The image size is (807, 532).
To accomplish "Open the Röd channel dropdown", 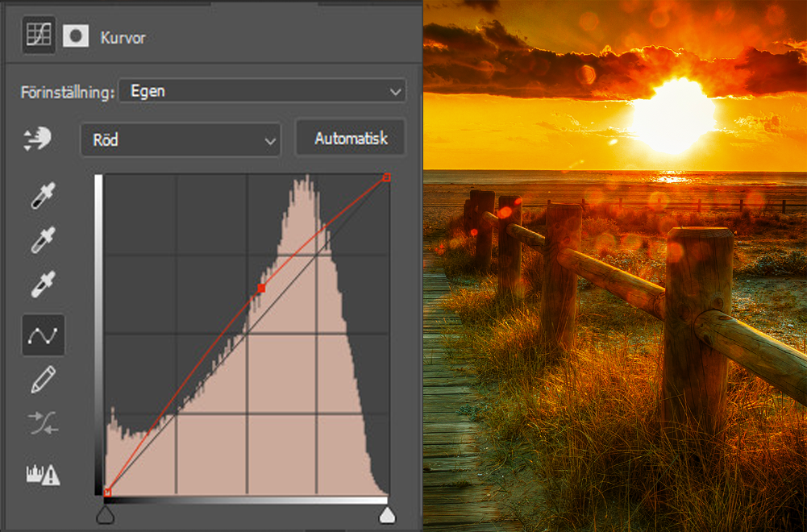I will coord(180,139).
